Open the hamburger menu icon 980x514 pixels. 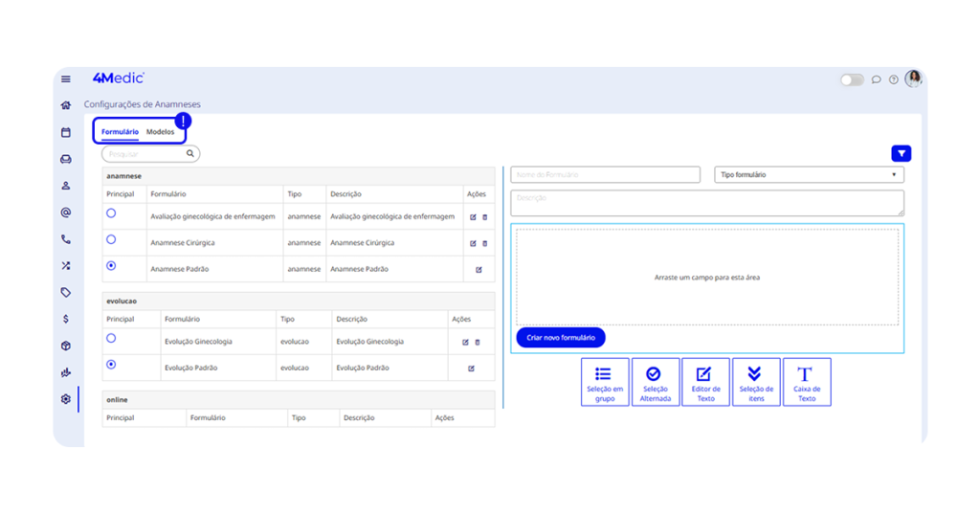click(66, 79)
